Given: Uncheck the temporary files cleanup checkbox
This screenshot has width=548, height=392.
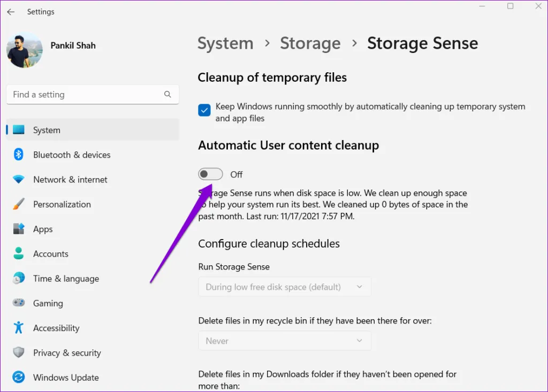Looking at the screenshot, I should (x=204, y=110).
